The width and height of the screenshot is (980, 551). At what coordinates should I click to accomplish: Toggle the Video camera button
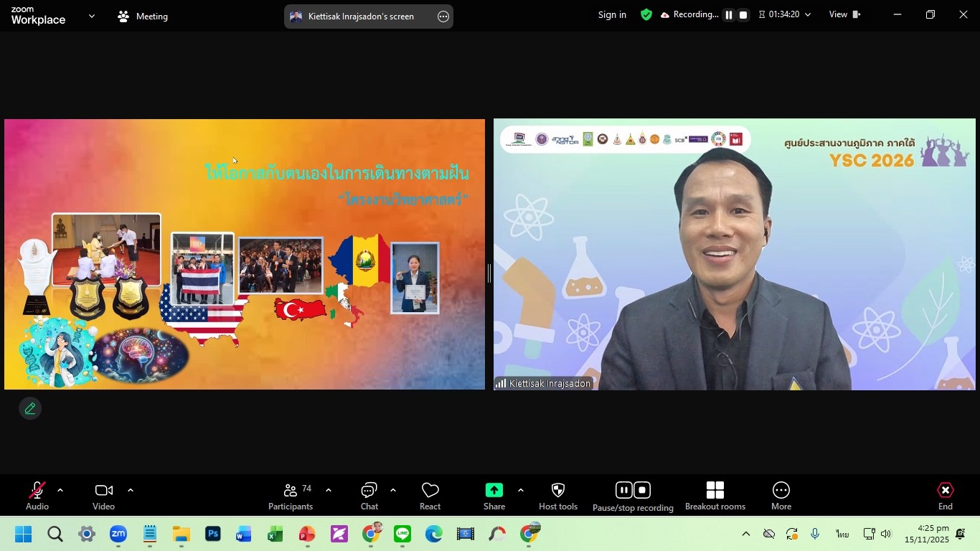(x=103, y=496)
